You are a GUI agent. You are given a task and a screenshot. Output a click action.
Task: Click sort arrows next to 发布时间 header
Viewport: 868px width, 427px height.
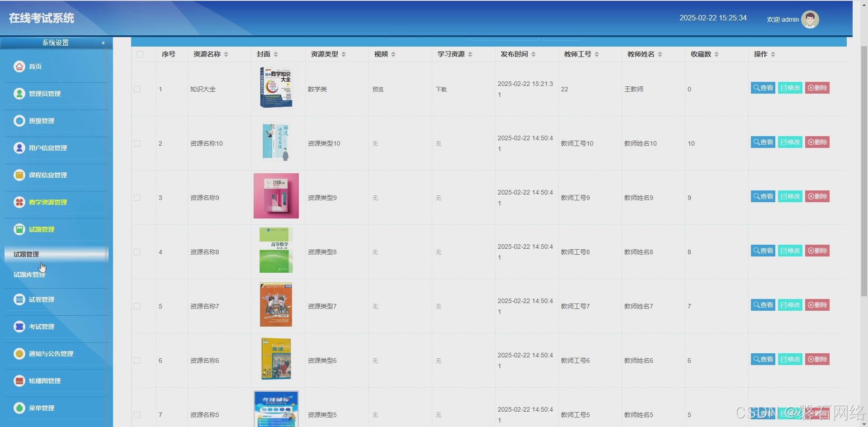[x=533, y=54]
